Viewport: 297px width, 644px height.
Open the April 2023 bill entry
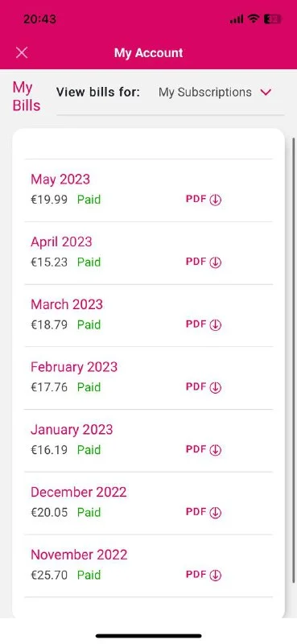pos(148,253)
